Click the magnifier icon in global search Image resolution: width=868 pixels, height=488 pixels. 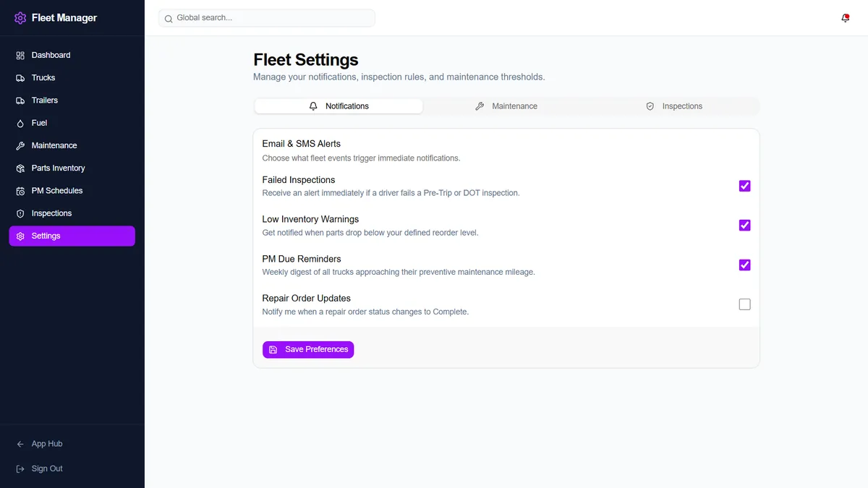(x=169, y=19)
